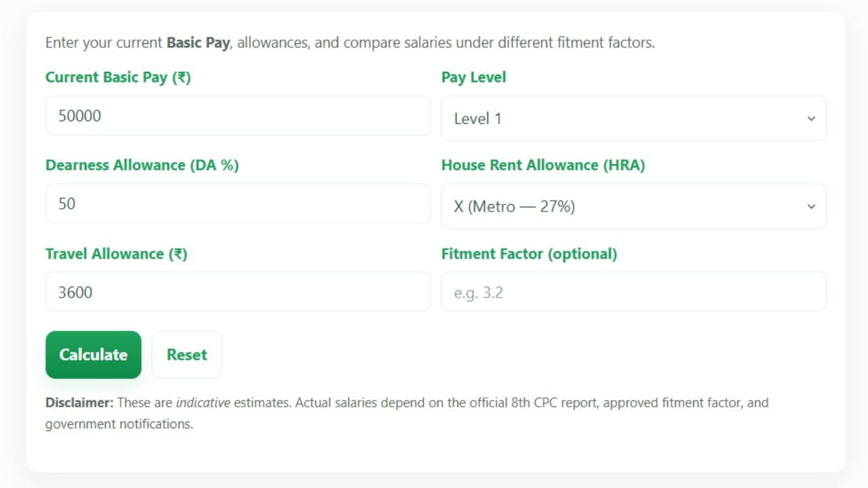
Task: Click the "House Rent Allowance (HRA)" label
Action: click(542, 165)
